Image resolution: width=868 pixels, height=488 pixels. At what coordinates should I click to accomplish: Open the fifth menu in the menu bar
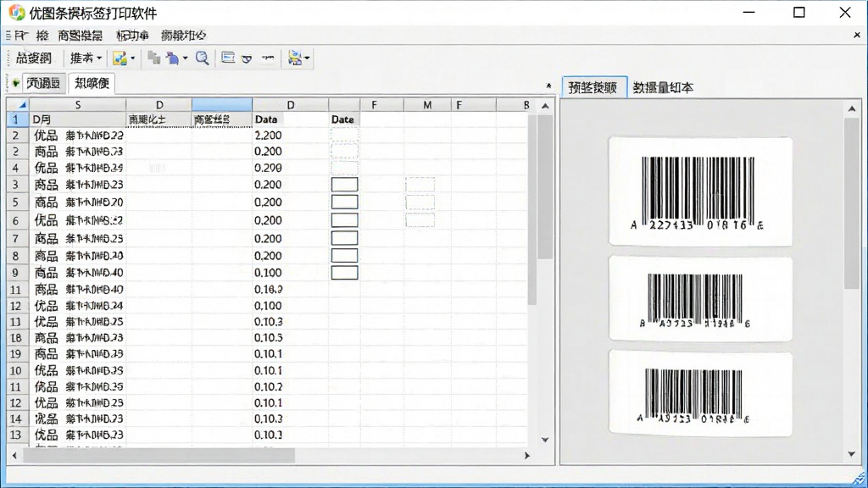coord(183,36)
